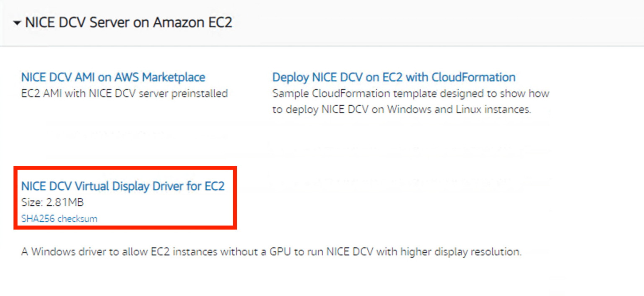Open Deploy NICE DCV on EC2 with CloudFormation
The width and height of the screenshot is (644, 296).
(x=393, y=77)
